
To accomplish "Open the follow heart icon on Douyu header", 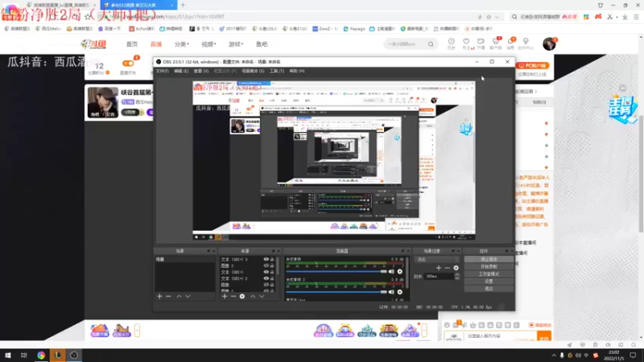I will pyautogui.click(x=466, y=42).
